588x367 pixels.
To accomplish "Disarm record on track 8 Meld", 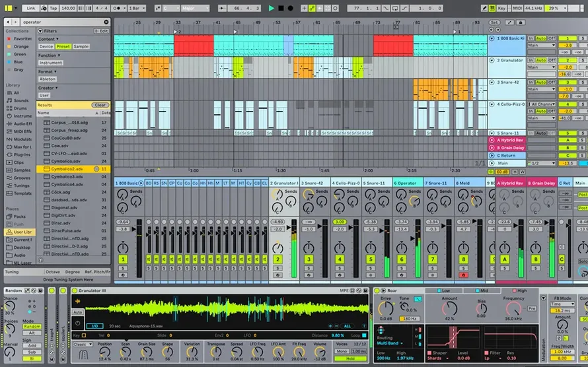I will 464,275.
